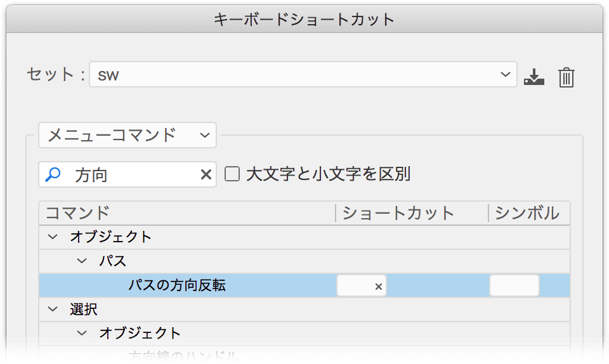This screenshot has width=609, height=364.
Task: Click the shortcut field for パスの方向反転
Action: click(361, 285)
